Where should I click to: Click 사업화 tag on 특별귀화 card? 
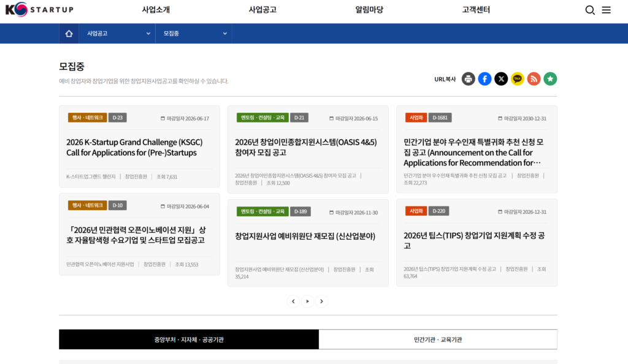pos(416,118)
